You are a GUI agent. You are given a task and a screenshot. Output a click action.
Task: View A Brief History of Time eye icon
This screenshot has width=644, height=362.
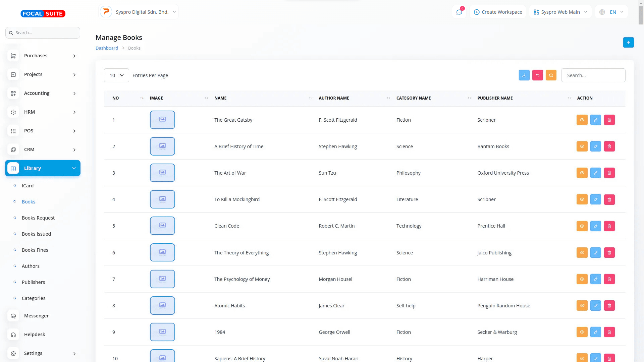[582, 146]
